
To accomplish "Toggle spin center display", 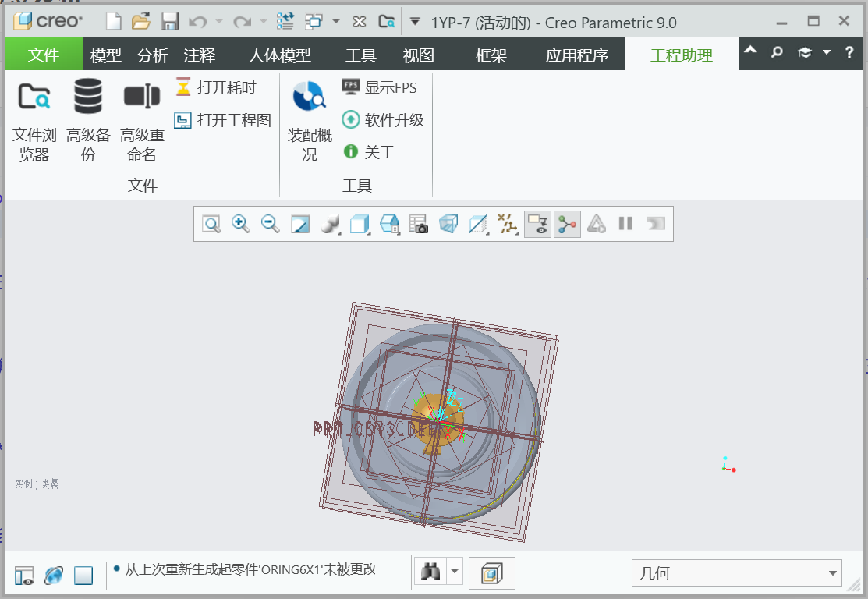I will [568, 224].
